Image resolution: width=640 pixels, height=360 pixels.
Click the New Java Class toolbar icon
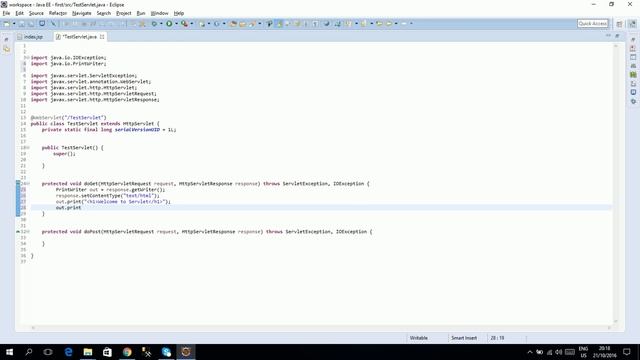tap(217, 24)
